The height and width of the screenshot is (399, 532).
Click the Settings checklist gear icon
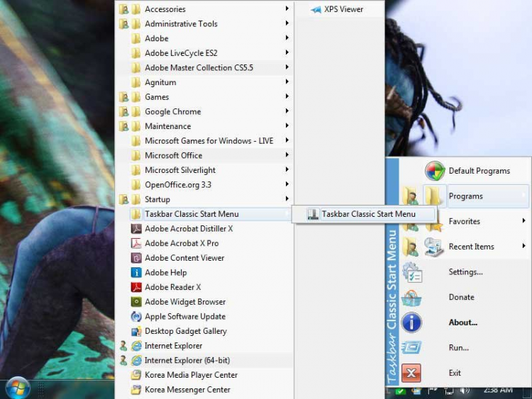click(412, 272)
